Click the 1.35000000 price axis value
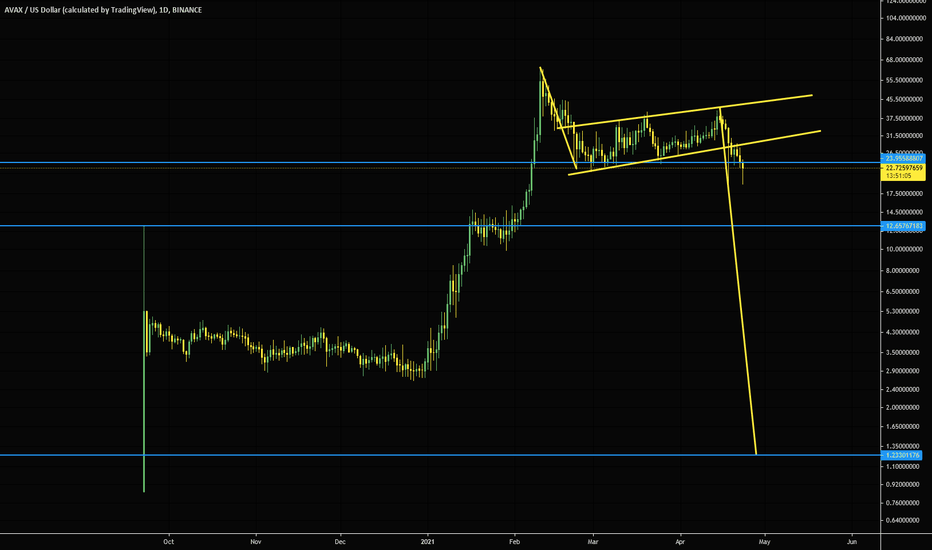 (x=904, y=447)
